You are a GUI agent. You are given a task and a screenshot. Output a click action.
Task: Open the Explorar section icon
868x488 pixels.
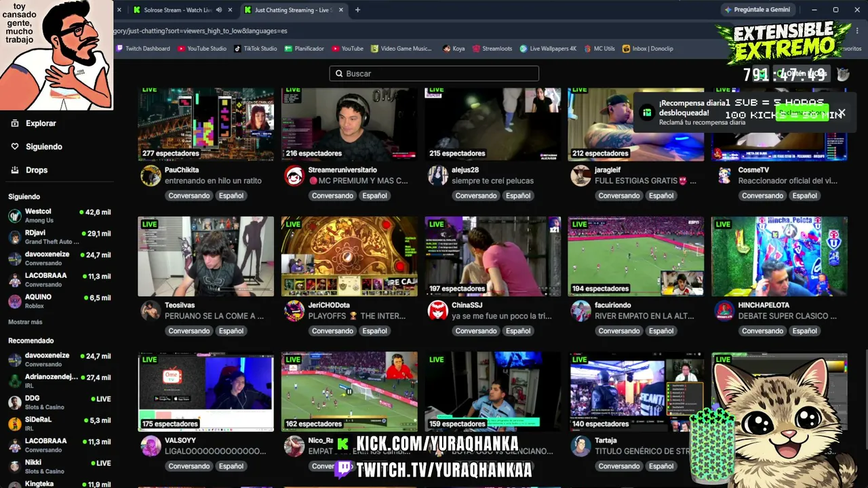(15, 123)
